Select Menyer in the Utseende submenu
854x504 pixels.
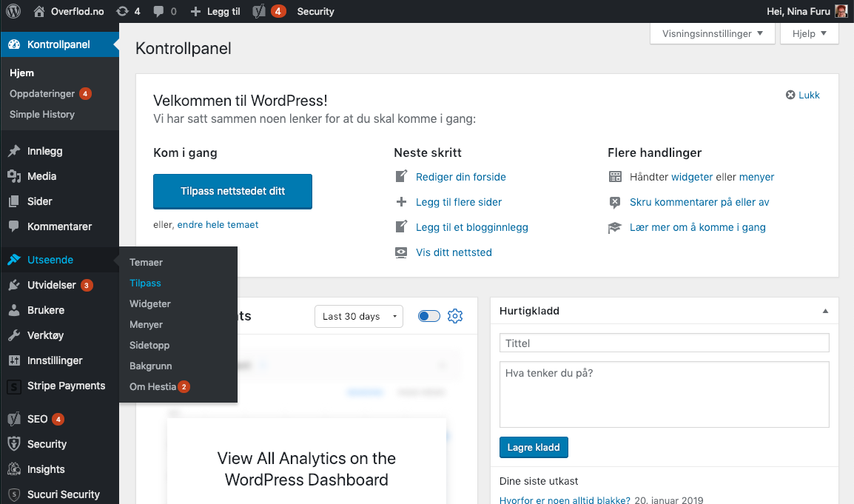tap(146, 324)
